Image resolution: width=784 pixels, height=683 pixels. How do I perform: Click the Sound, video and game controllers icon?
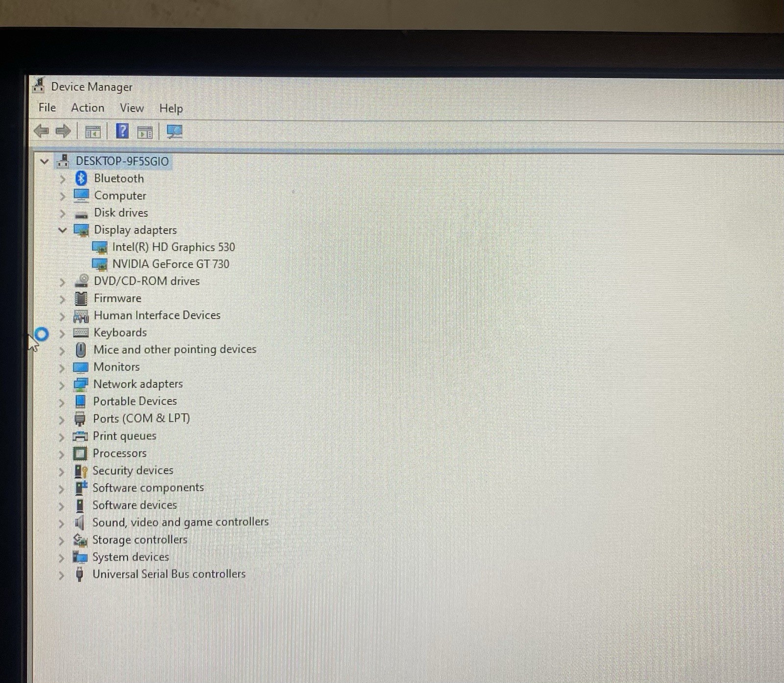(79, 523)
